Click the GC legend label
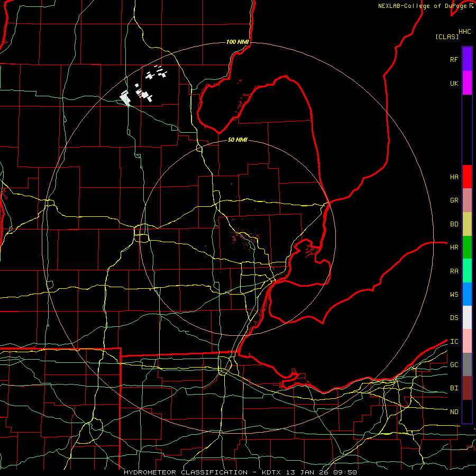Screen dimensions: 476x476 tap(454, 364)
